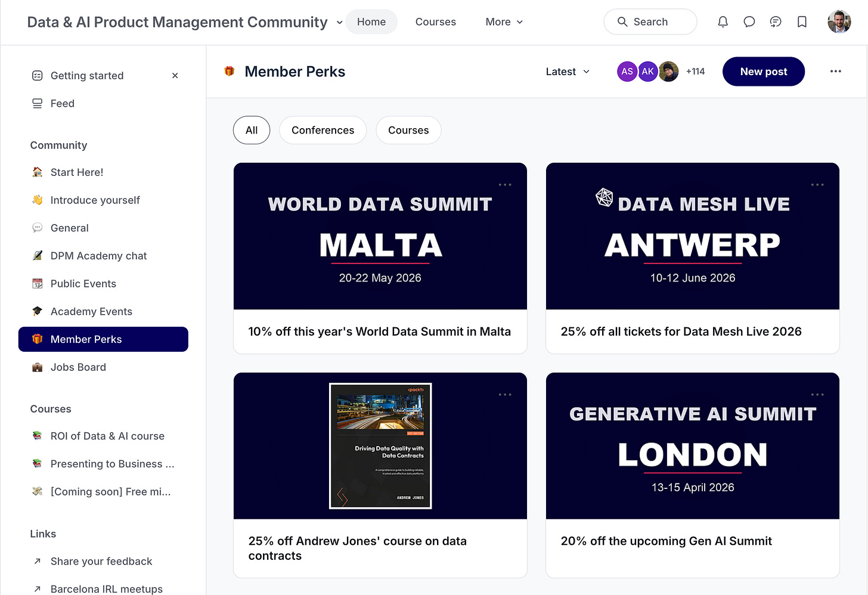Click the gift icon beside Member Perks title
The image size is (868, 595).
point(230,72)
